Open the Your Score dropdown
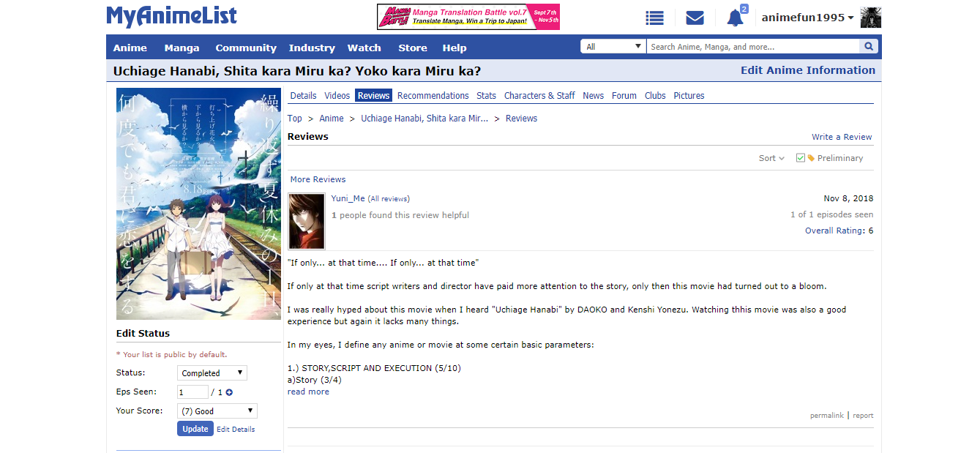 click(x=217, y=411)
